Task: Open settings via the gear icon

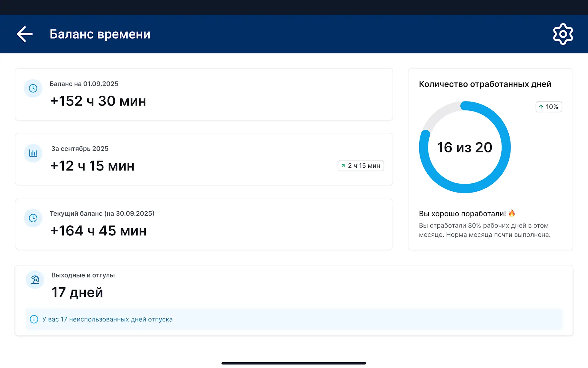Action: (563, 34)
